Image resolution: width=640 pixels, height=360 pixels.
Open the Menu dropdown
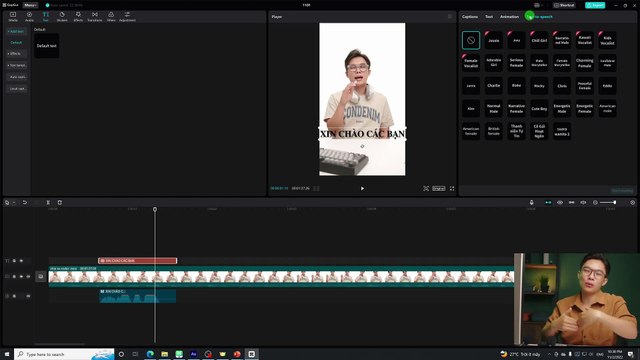pos(30,5)
